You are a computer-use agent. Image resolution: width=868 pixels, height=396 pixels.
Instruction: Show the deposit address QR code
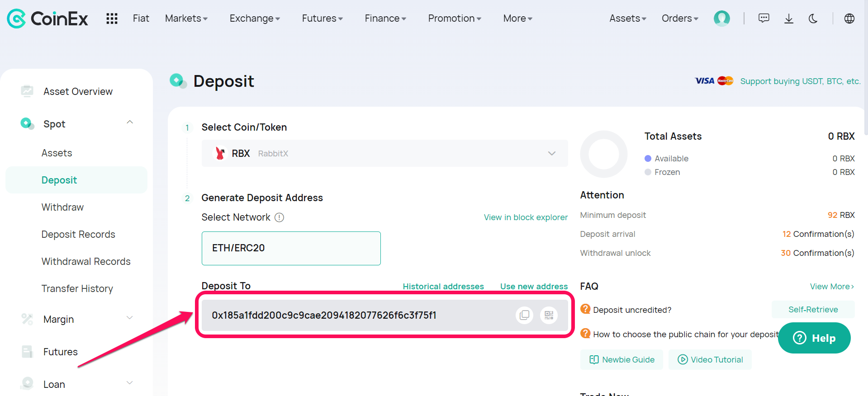click(x=549, y=315)
